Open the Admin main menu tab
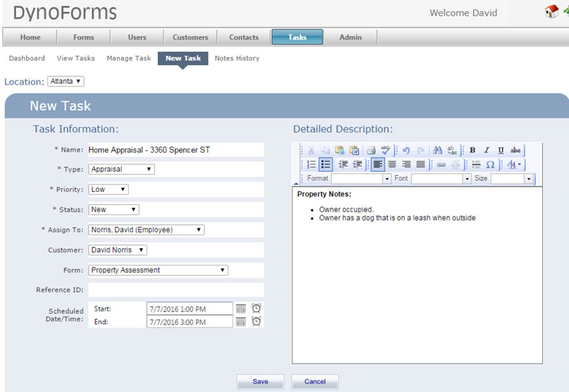 coord(350,37)
